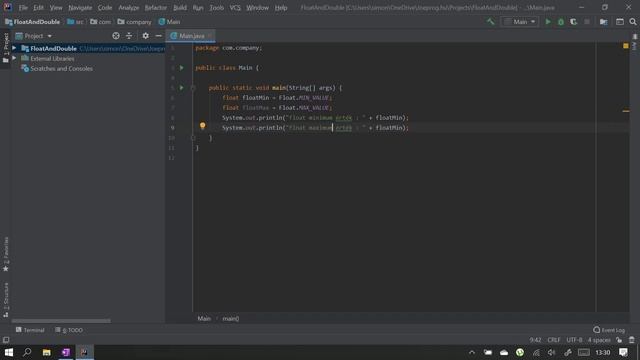This screenshot has height=360, width=640.
Task: Run Main with the green play icon
Action: click(x=548, y=22)
